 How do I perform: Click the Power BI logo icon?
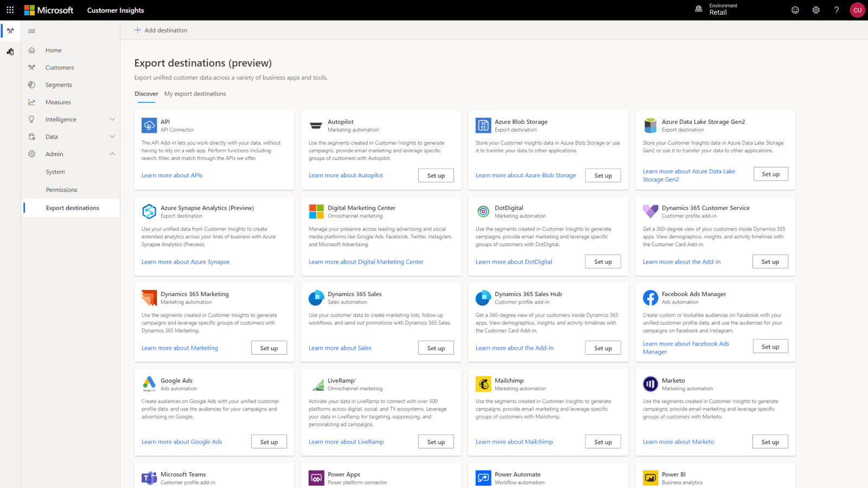[x=650, y=478]
